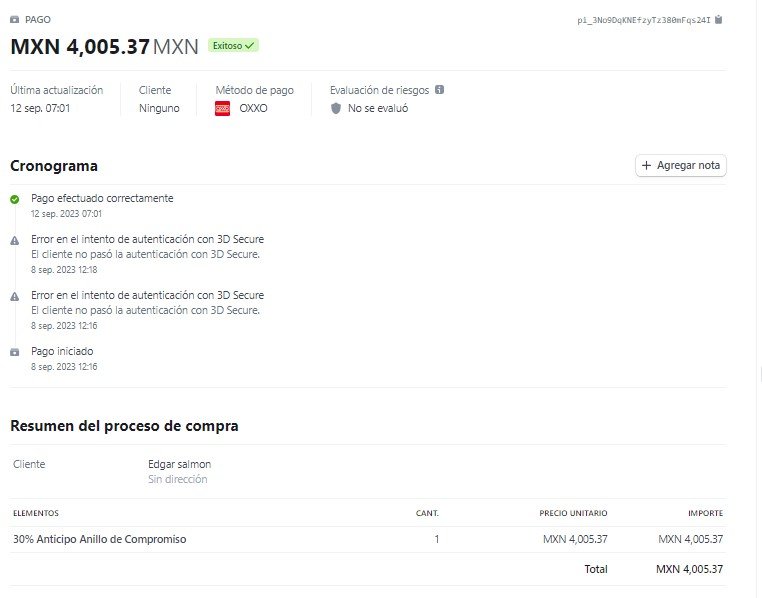The height and width of the screenshot is (598, 762).
Task: Click the Exitoso status badge
Action: coord(233,46)
